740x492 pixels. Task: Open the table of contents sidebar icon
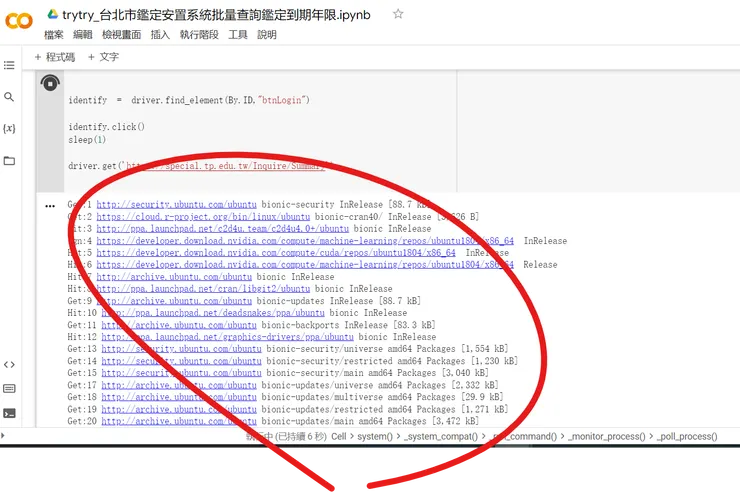(9, 65)
